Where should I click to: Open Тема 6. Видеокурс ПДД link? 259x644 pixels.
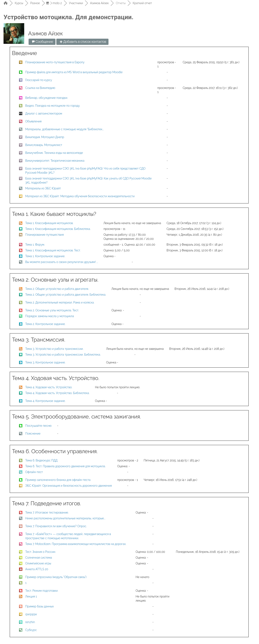point(41,460)
